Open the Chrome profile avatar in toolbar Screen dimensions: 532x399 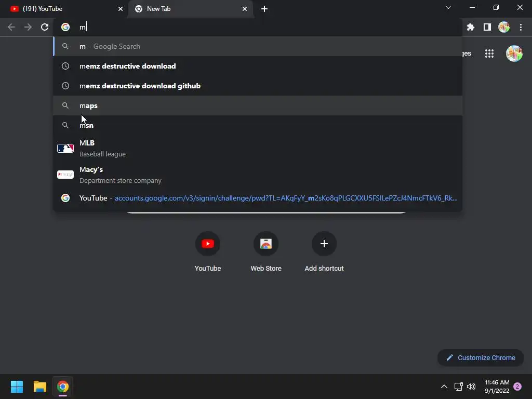pyautogui.click(x=504, y=27)
